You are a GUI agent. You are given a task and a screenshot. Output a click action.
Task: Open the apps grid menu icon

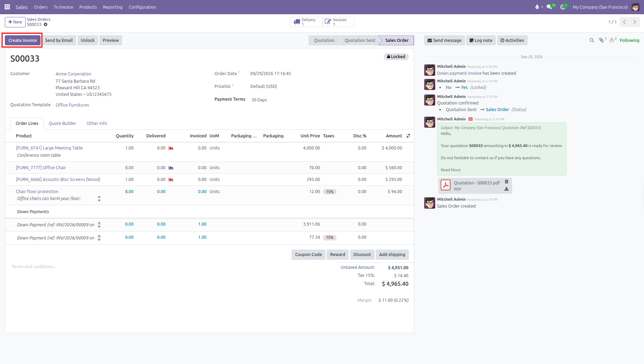[x=7, y=7]
